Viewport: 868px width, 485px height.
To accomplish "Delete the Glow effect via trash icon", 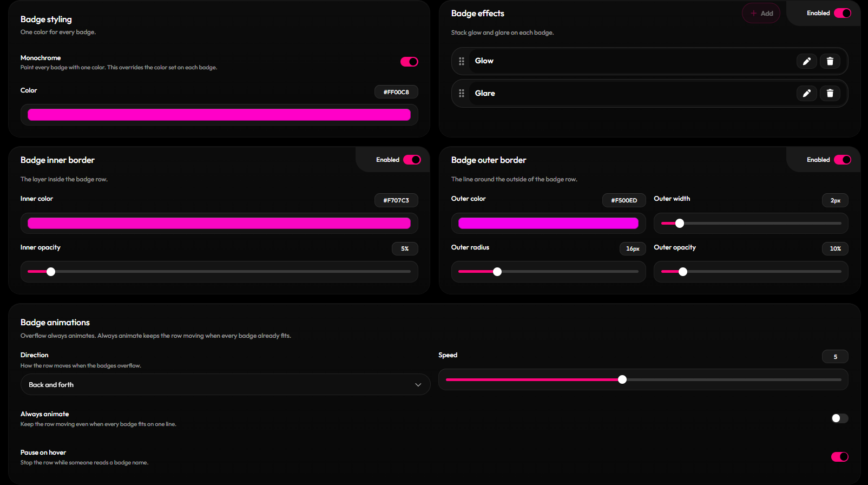I will point(830,61).
